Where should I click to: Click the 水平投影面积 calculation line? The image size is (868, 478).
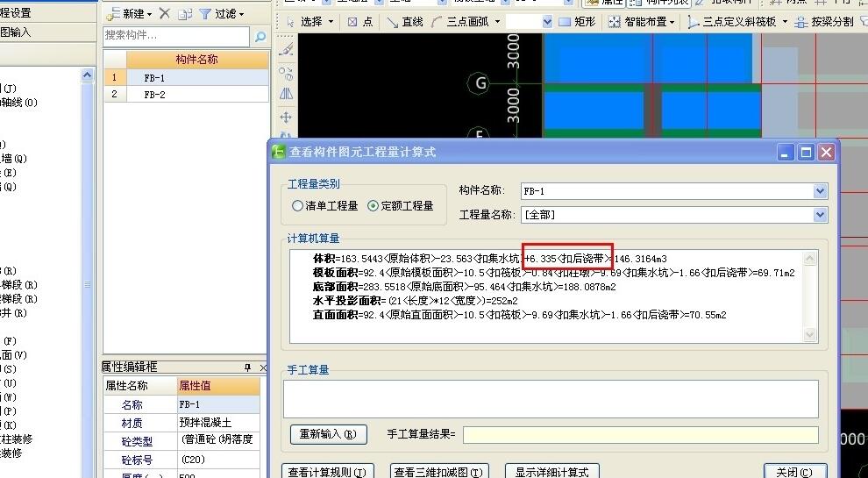click(416, 301)
